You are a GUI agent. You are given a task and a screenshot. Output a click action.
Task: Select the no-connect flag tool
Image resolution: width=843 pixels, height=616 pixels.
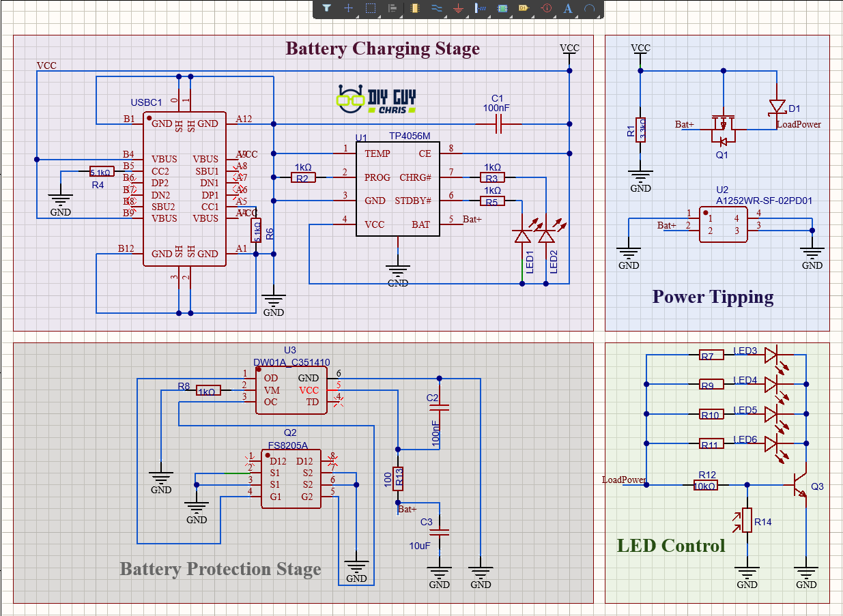tap(545, 9)
